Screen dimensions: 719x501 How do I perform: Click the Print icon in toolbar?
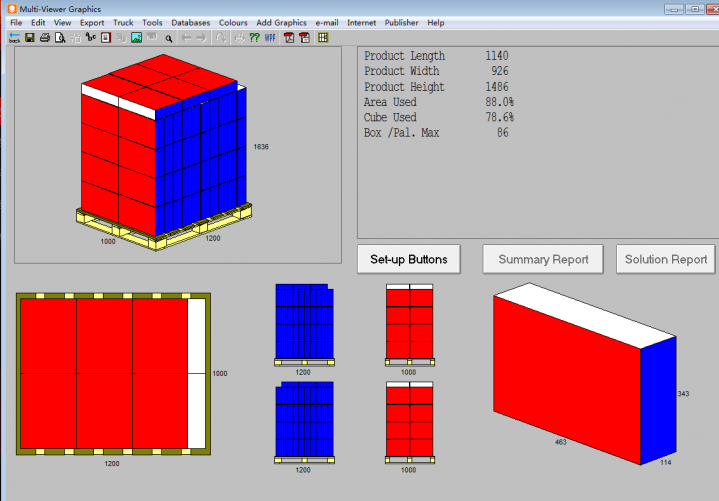45,38
